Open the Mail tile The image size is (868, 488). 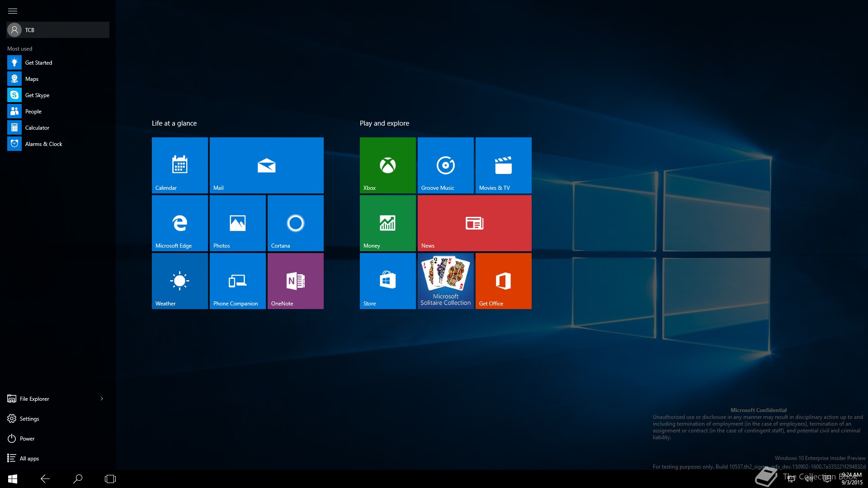coord(267,165)
